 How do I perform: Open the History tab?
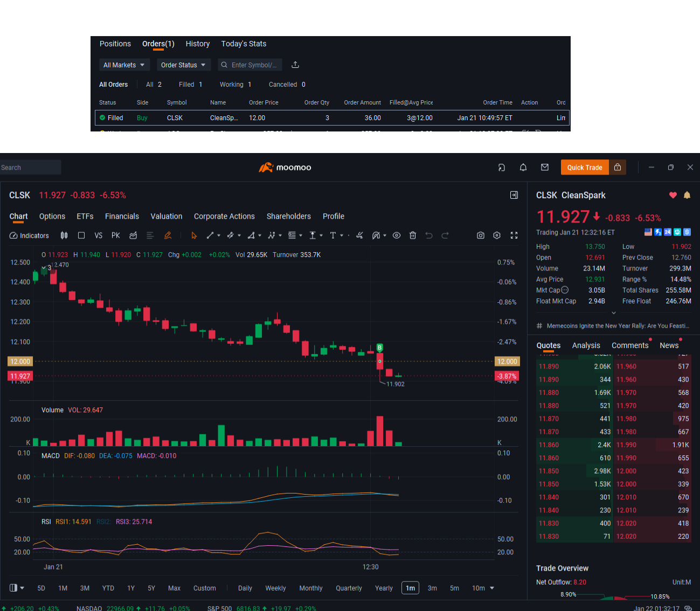click(x=198, y=44)
